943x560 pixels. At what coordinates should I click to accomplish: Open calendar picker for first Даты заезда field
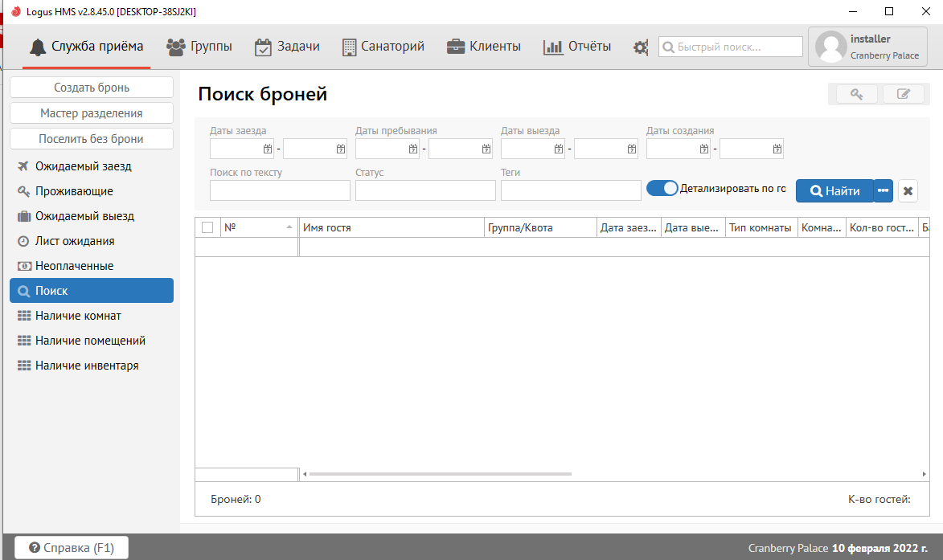pos(268,149)
